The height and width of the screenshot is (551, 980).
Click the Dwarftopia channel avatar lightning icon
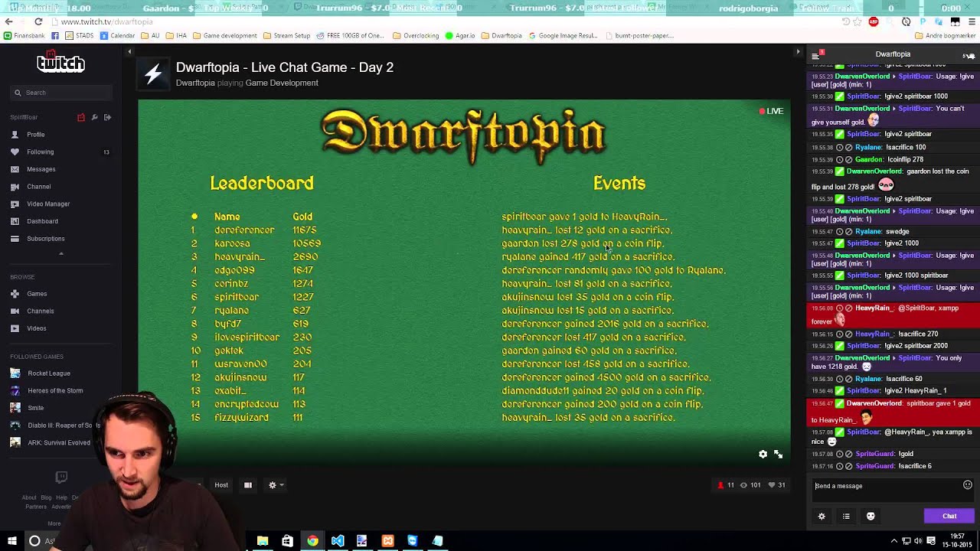153,74
